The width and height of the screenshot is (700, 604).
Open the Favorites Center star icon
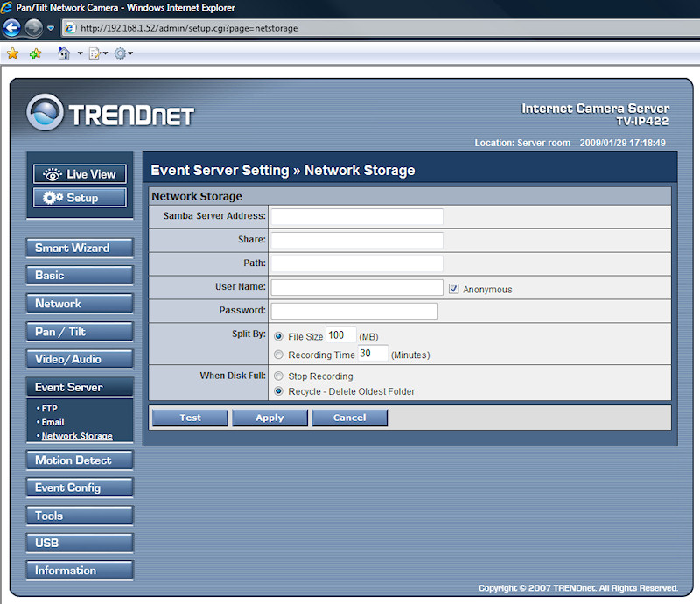click(x=12, y=53)
